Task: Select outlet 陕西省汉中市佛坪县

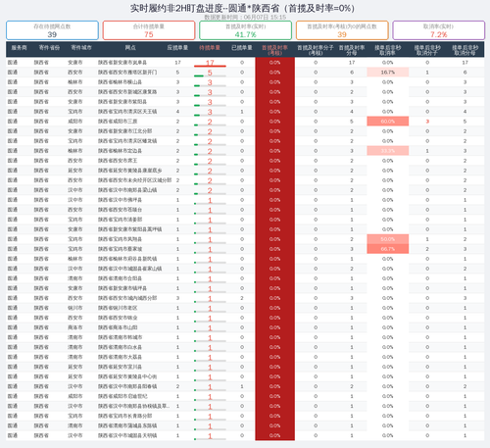Action: click(120, 200)
